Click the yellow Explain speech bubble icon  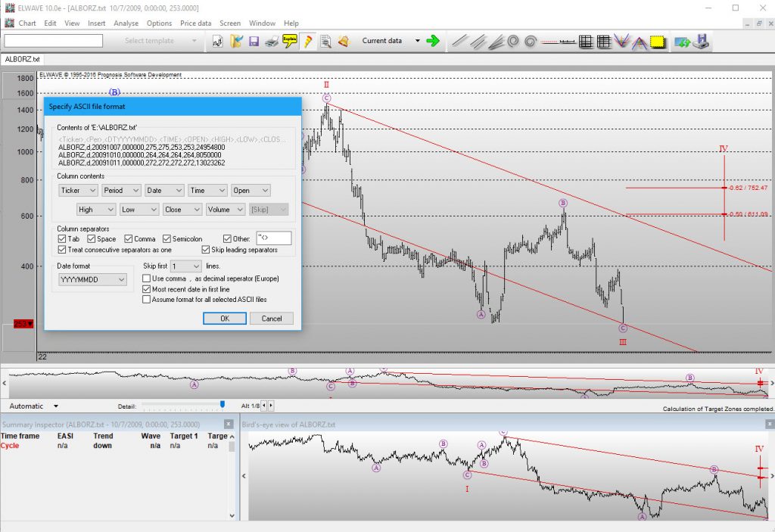[x=290, y=41]
